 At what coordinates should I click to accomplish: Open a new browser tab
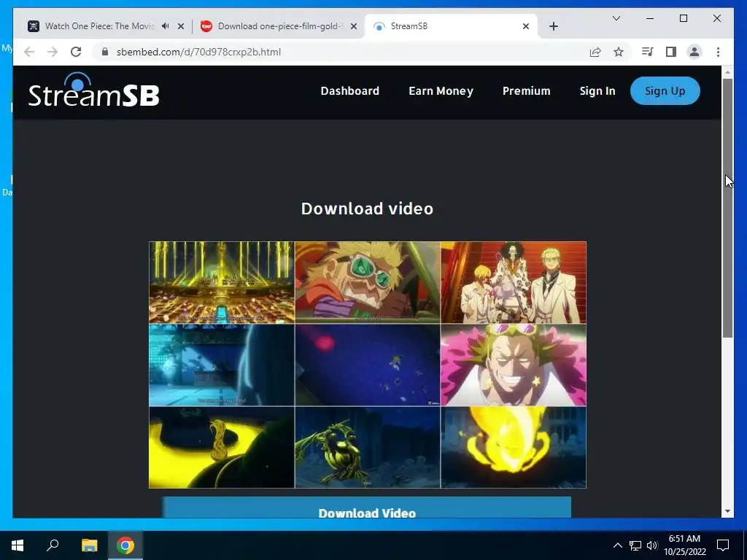coord(553,26)
